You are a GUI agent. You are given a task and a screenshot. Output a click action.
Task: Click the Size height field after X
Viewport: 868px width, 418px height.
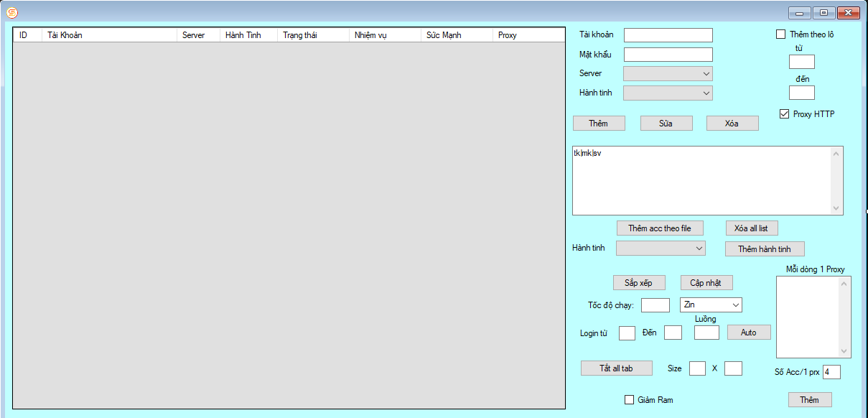point(733,368)
